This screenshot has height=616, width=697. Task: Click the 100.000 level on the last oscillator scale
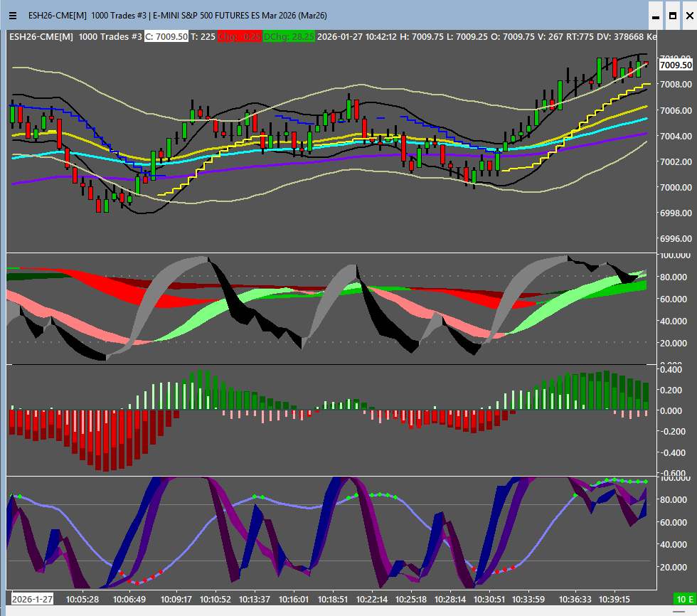pyautogui.click(x=677, y=479)
